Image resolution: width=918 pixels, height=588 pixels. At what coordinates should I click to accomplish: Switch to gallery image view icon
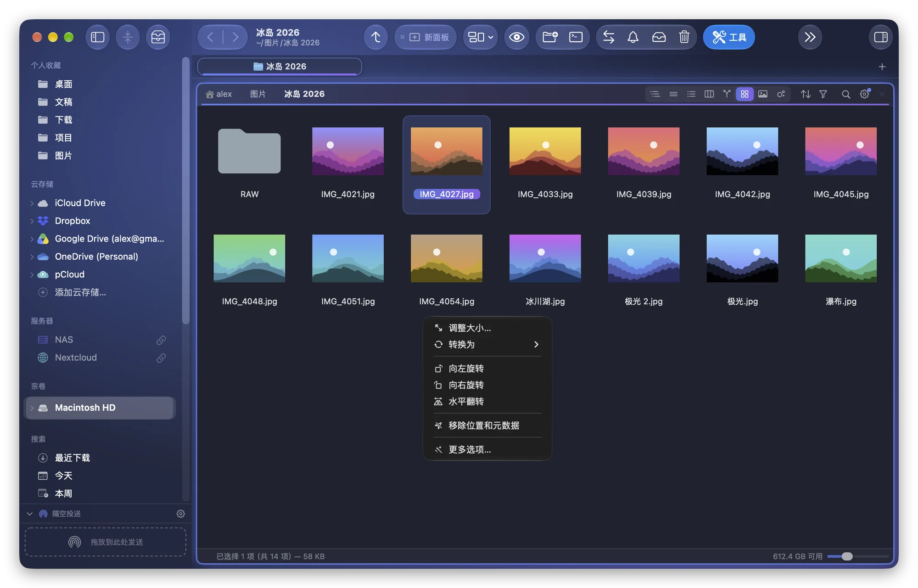tap(762, 94)
